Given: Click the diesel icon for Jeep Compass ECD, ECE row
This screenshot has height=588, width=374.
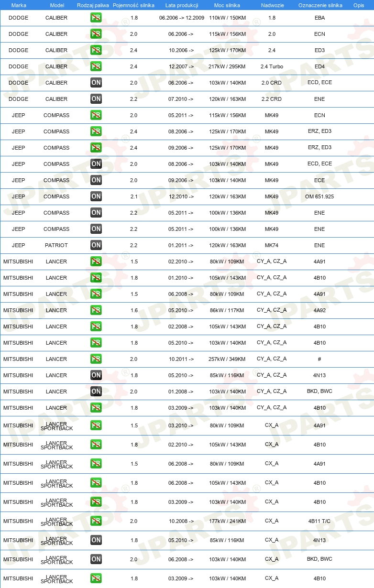Looking at the screenshot, I should point(96,164).
